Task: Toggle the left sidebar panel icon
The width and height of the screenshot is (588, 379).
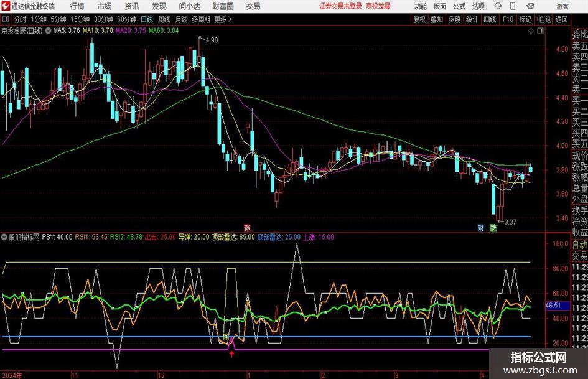Action: tap(6, 19)
